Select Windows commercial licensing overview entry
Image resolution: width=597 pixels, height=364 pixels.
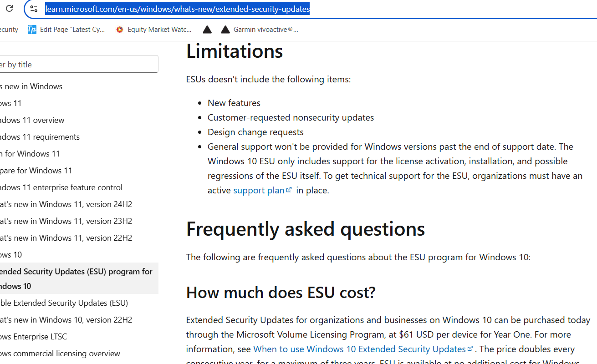tap(60, 353)
